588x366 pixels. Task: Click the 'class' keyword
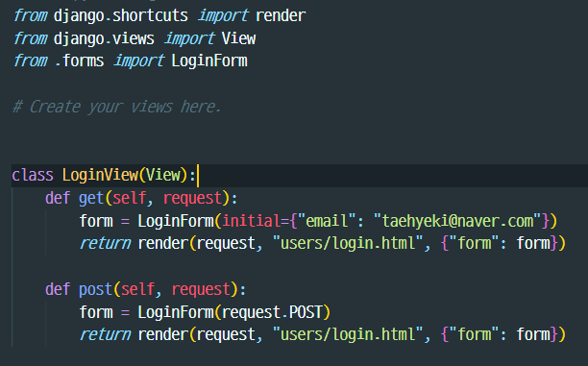tap(33, 175)
